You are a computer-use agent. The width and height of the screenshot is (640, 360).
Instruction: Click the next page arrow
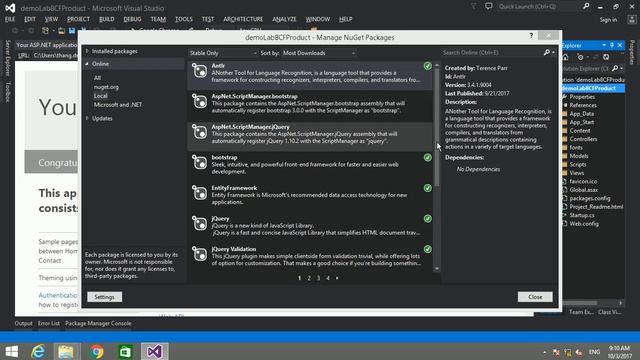point(337,278)
